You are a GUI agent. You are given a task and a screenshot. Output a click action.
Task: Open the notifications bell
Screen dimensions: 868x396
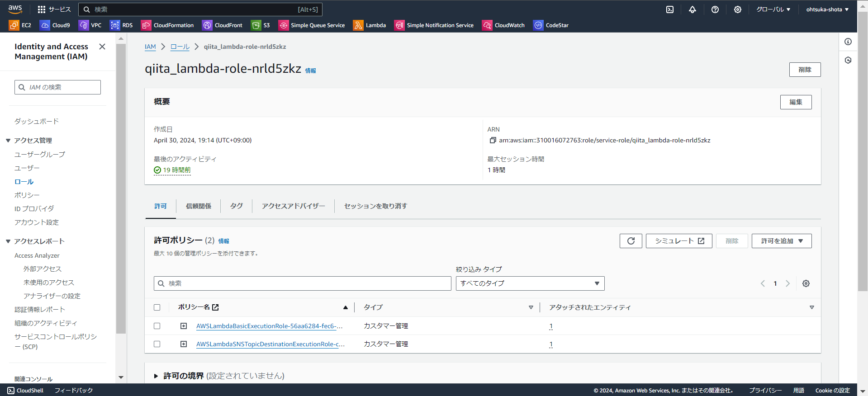point(693,9)
